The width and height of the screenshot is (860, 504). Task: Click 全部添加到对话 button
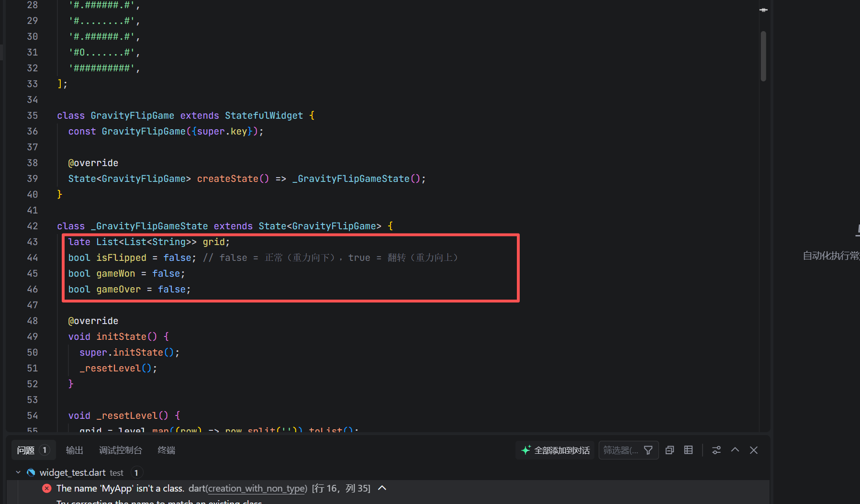pyautogui.click(x=555, y=450)
